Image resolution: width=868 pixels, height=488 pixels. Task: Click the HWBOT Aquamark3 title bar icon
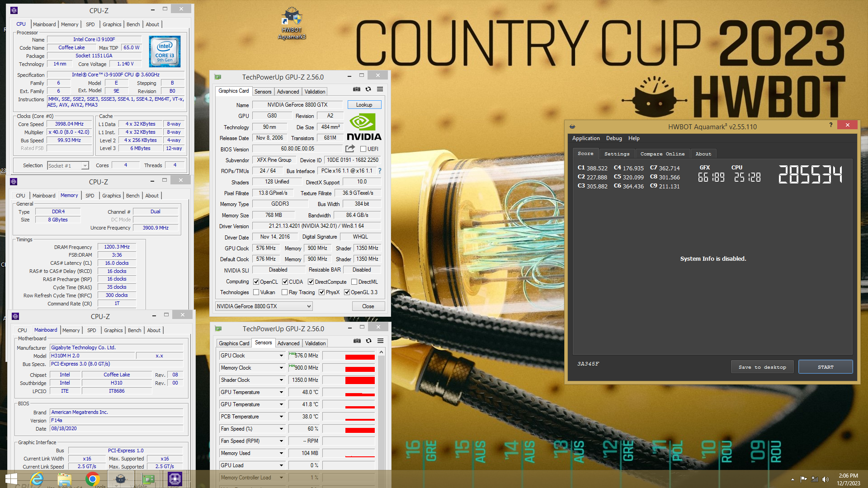(572, 127)
